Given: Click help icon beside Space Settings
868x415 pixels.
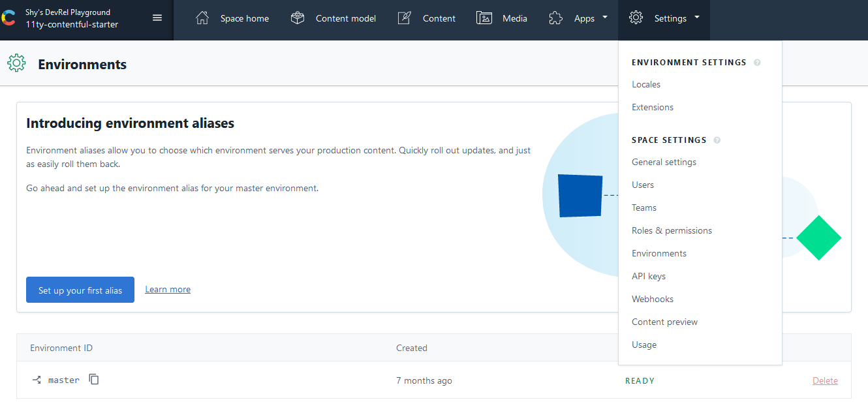Looking at the screenshot, I should click(x=717, y=140).
